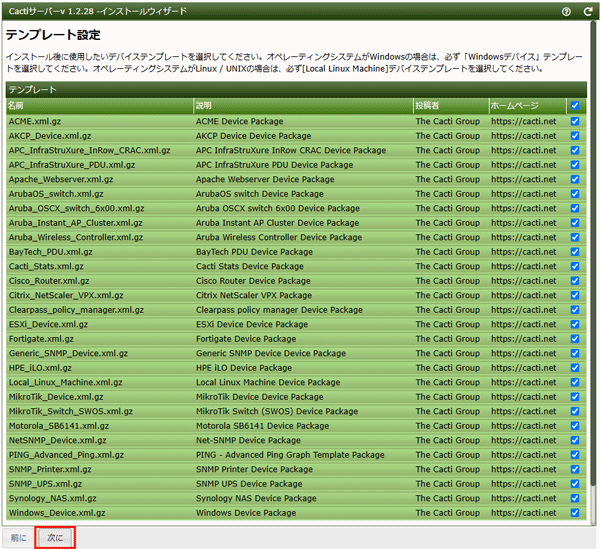600x549 pixels.
Task: Click 'Synology NAS Device Package' description
Action: [256, 498]
